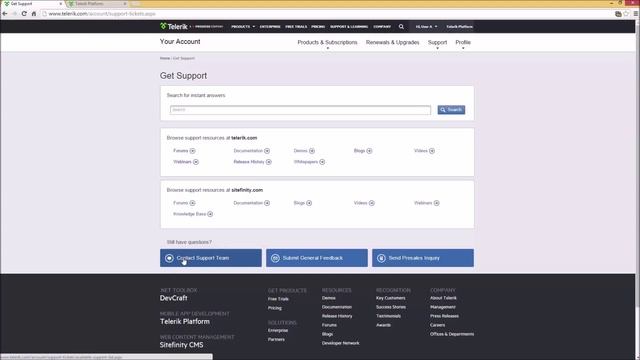Open the arrow icon beside telerik.com Webinars
Image resolution: width=640 pixels, height=360 pixels.
pyautogui.click(x=196, y=162)
